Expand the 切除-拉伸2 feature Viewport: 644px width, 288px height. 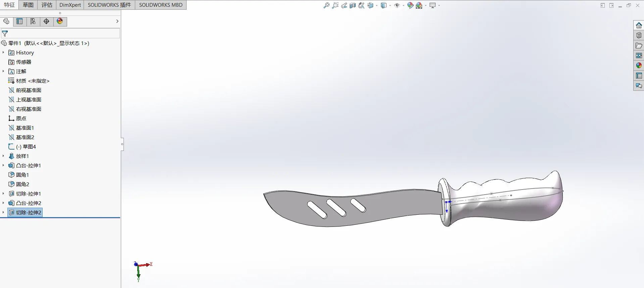[x=3, y=212]
